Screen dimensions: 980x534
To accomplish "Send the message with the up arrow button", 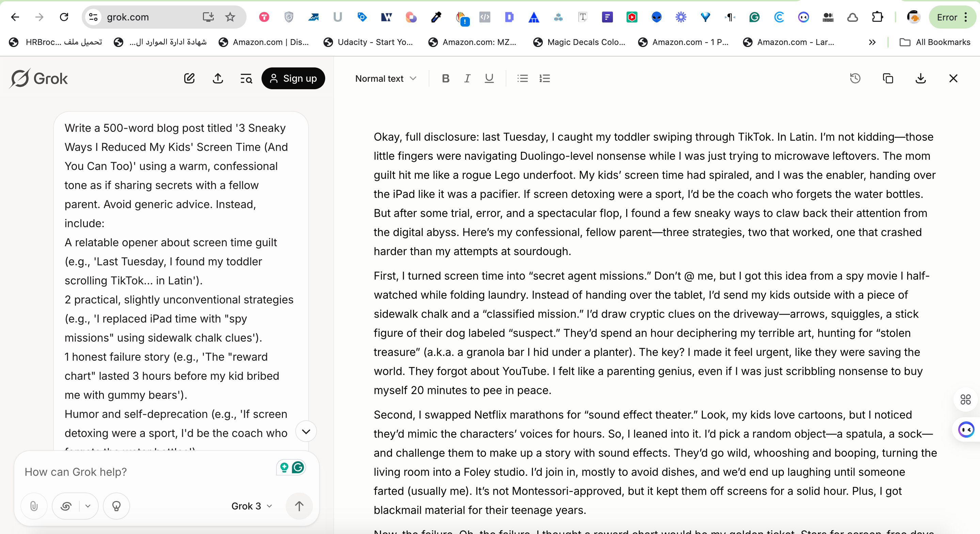I will coord(299,506).
